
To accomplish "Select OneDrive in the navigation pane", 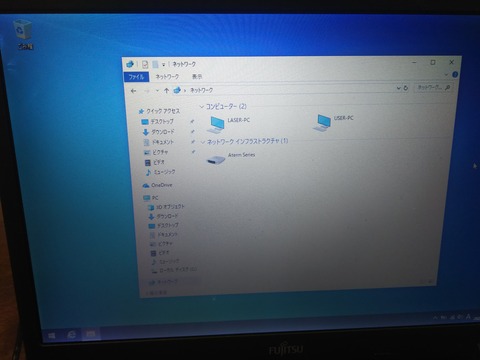I will point(157,185).
